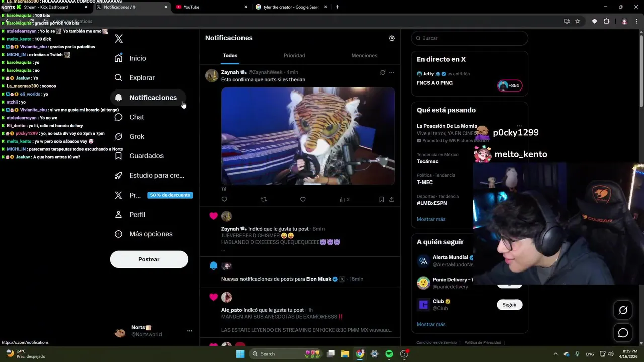The height and width of the screenshot is (362, 644).
Task: Switch to the Todas tab
Action: (230, 56)
